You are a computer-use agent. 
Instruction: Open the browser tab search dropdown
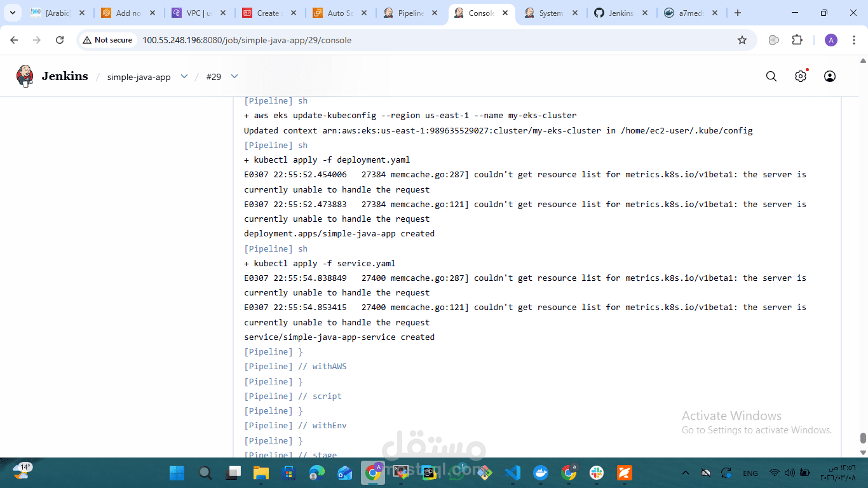pos(12,13)
